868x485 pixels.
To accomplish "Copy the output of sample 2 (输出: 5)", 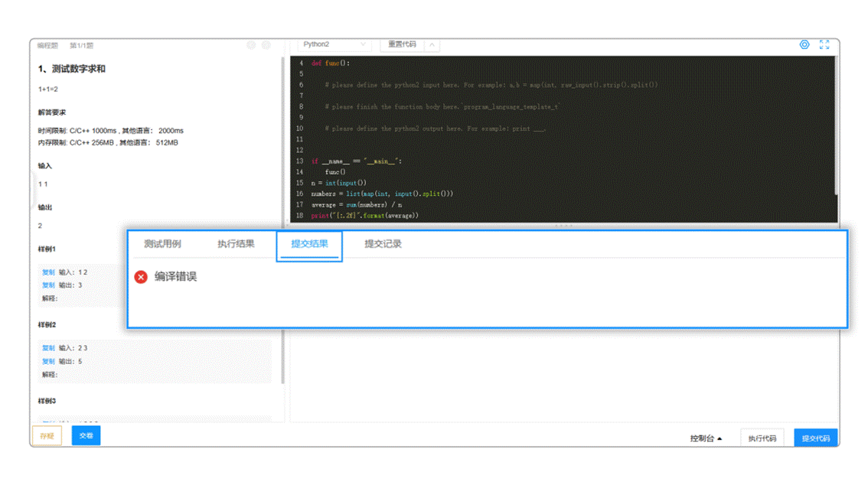I will [48, 361].
